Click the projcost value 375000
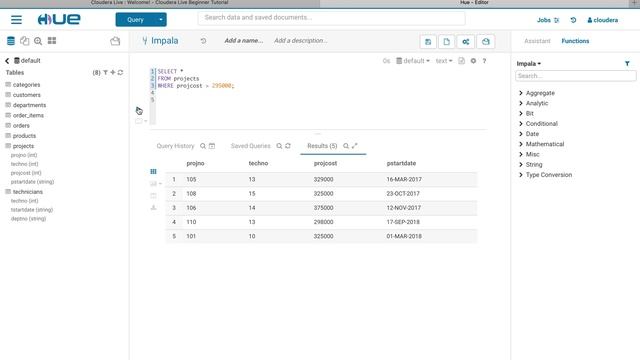The width and height of the screenshot is (640, 360). [323, 208]
